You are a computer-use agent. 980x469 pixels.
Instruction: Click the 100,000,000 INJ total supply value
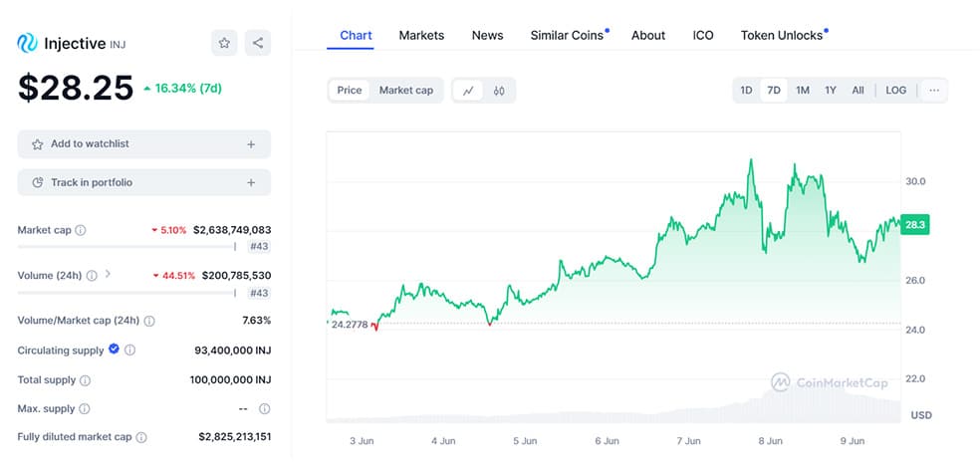[x=230, y=379]
